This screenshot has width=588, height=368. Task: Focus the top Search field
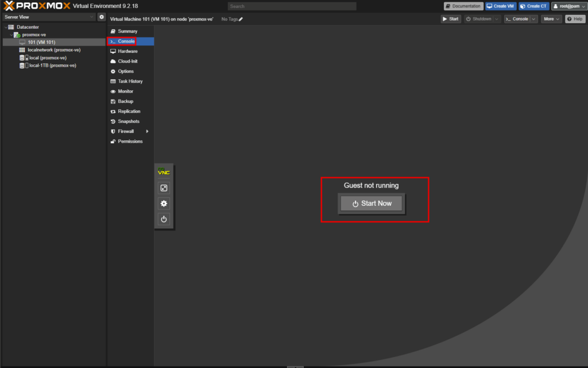292,6
